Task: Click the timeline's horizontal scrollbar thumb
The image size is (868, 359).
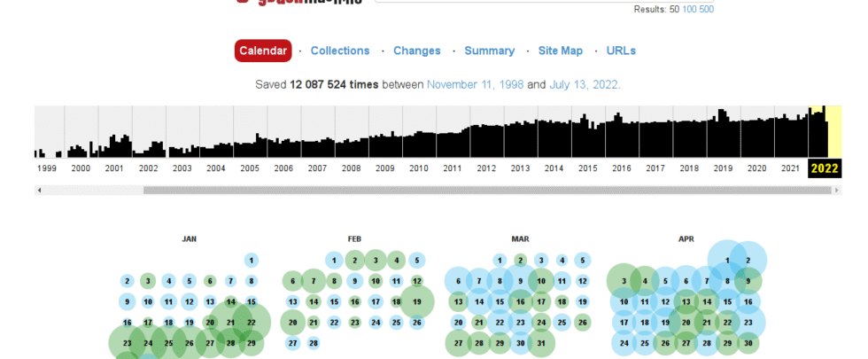Action: click(487, 189)
